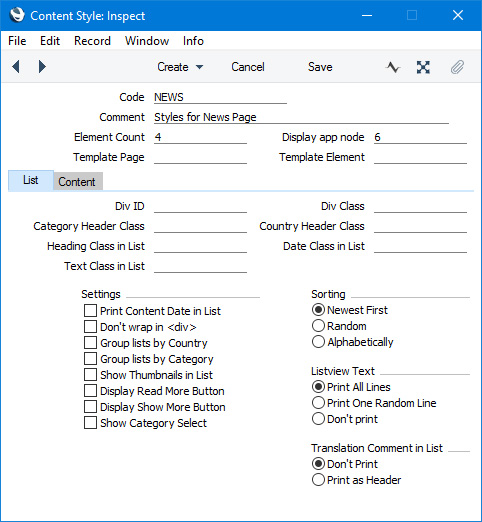The image size is (482, 522).
Task: Select Print as Header option
Action: 318,480
